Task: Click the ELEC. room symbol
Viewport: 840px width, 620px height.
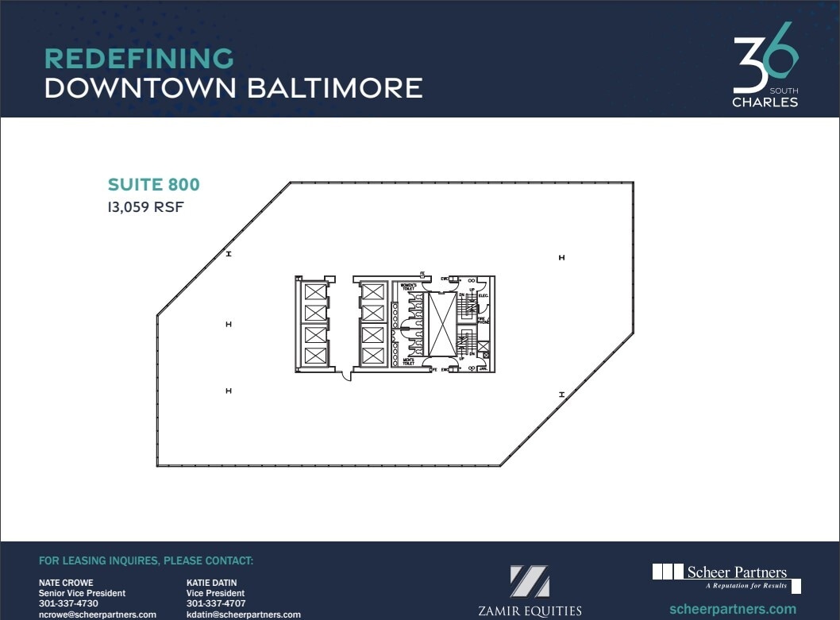Action: tap(483, 295)
